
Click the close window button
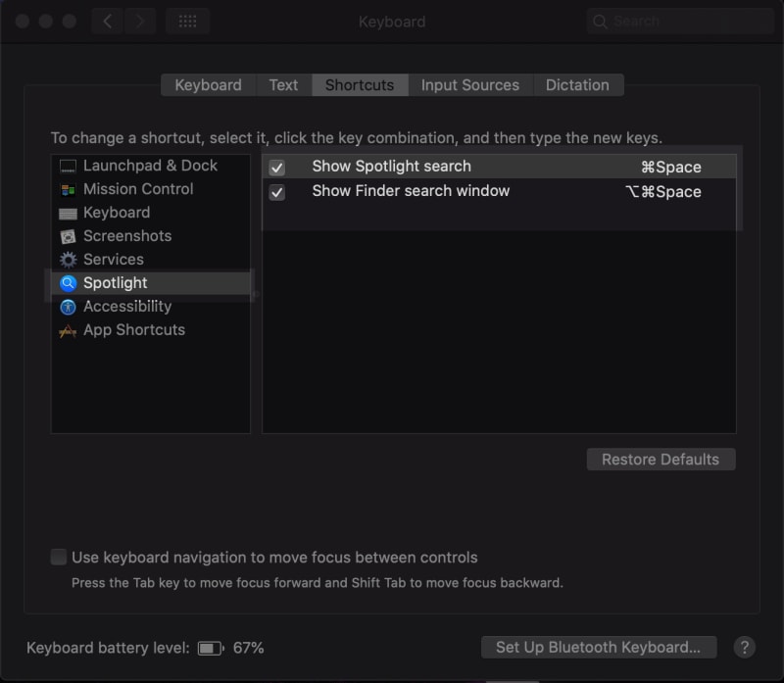23,21
